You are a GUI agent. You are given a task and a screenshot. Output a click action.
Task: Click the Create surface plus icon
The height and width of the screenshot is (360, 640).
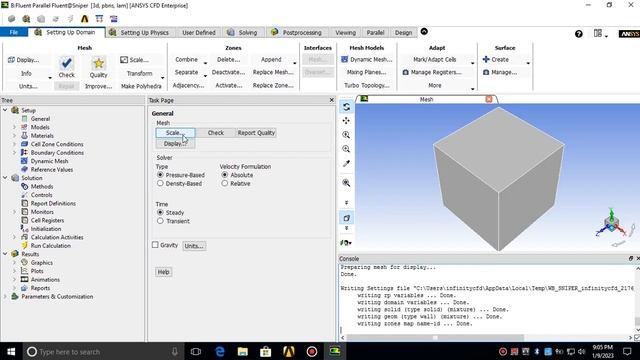tap(486, 59)
